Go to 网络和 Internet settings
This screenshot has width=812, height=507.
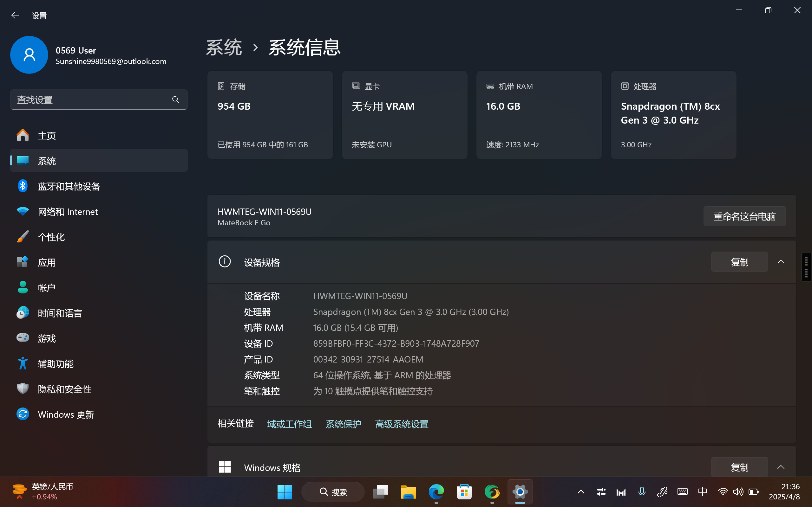click(x=68, y=212)
